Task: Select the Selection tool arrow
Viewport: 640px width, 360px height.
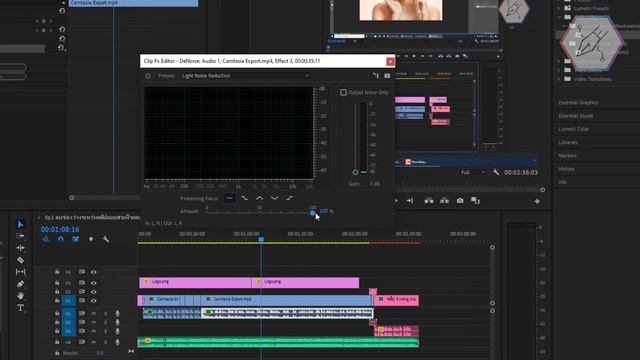Action: click(x=20, y=224)
